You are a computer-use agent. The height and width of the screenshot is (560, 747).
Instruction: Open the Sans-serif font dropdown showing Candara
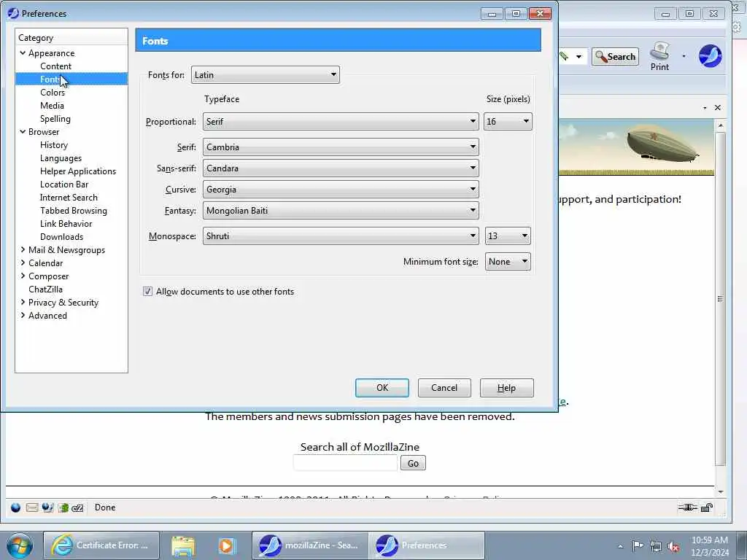(341, 168)
